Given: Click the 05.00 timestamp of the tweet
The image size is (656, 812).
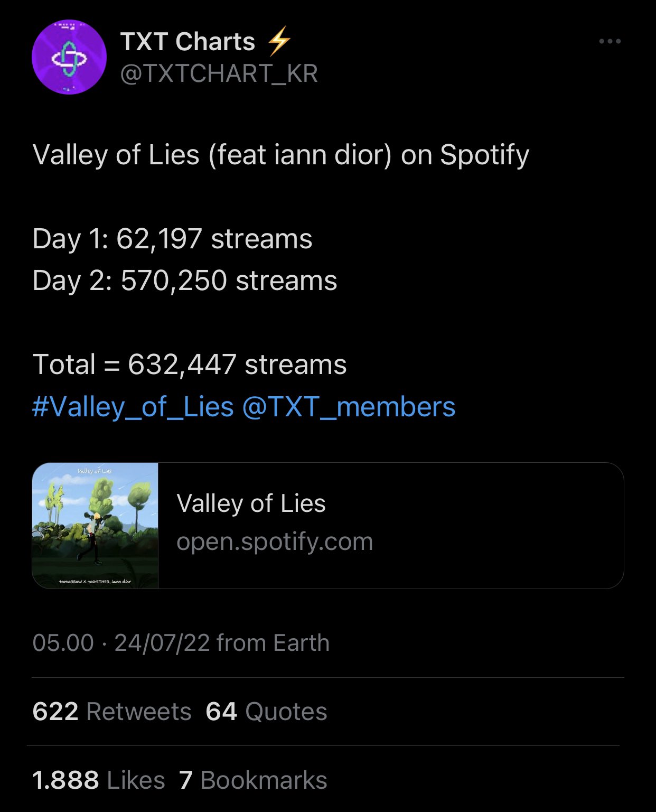Looking at the screenshot, I should pos(63,643).
